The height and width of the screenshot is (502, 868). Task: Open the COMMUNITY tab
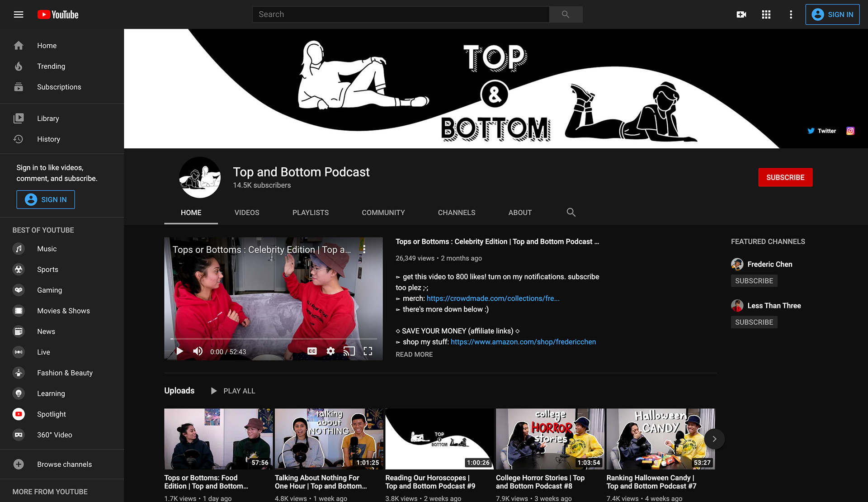pyautogui.click(x=383, y=213)
